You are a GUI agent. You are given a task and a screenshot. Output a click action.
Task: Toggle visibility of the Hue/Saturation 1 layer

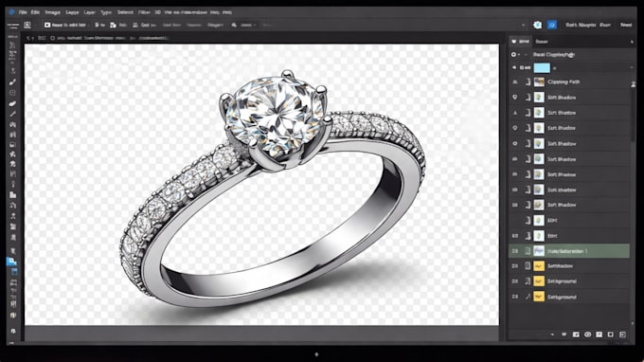[x=514, y=251]
